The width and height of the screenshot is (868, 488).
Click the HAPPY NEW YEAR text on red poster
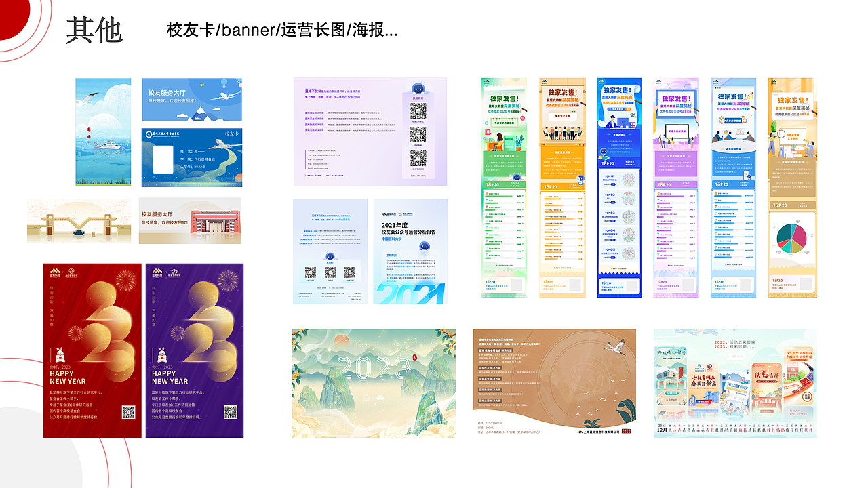click(x=66, y=376)
